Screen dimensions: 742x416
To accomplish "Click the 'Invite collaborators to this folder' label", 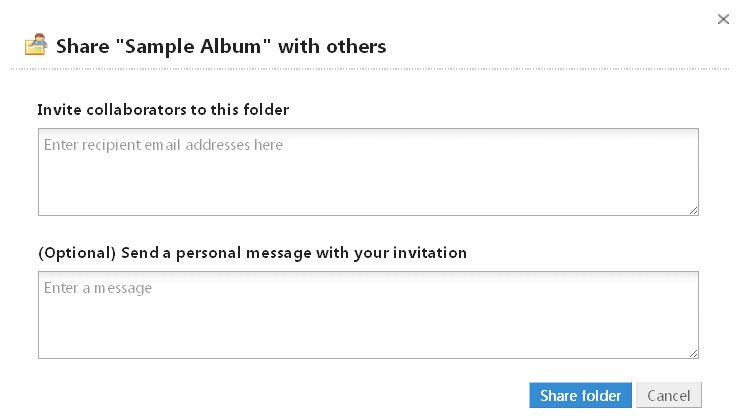I will pyautogui.click(x=163, y=110).
